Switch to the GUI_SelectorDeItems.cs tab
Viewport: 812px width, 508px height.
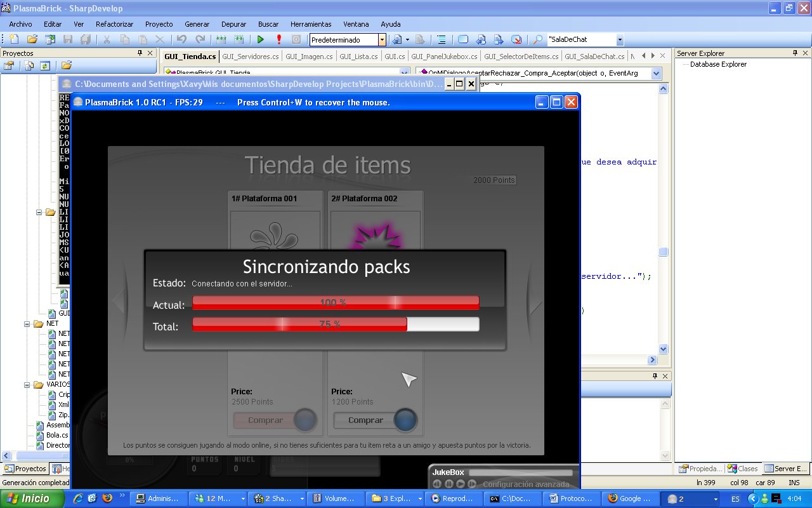(521, 57)
